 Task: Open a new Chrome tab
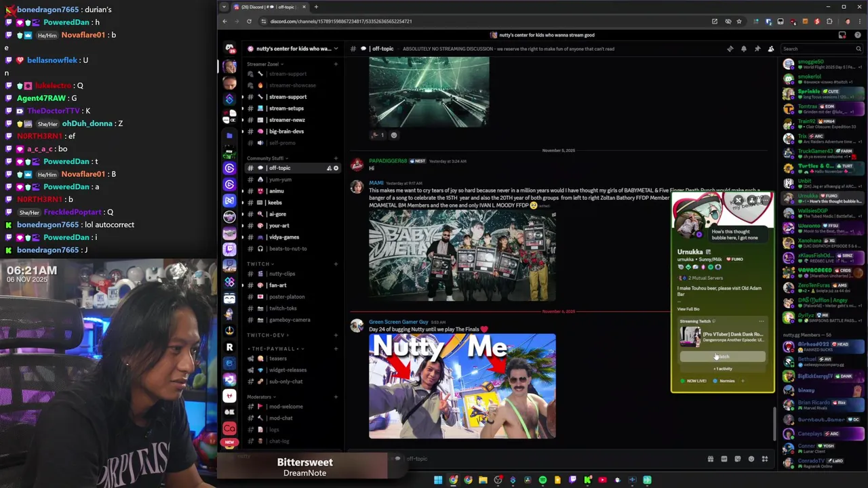coord(316,7)
